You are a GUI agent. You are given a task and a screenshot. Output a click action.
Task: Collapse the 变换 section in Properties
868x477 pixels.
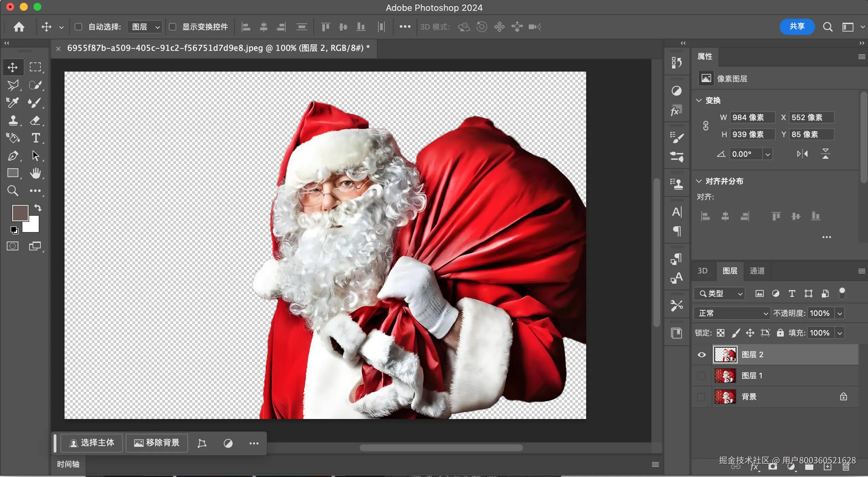click(699, 100)
